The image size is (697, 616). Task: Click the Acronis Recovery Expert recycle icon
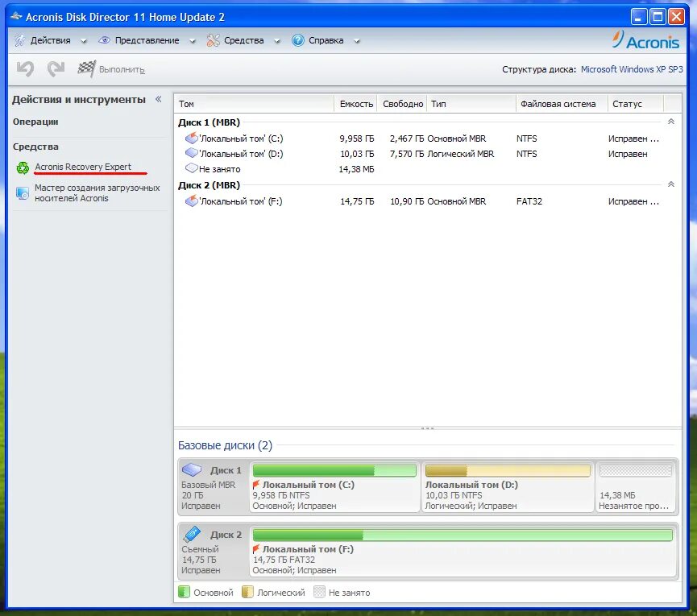pyautogui.click(x=23, y=167)
